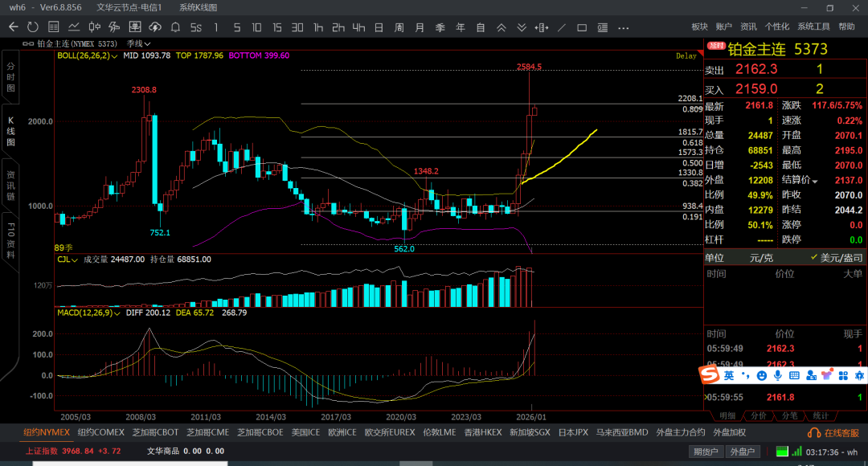Open 在线客服 online support link
Viewport: 868px width, 466px height.
coord(835,432)
